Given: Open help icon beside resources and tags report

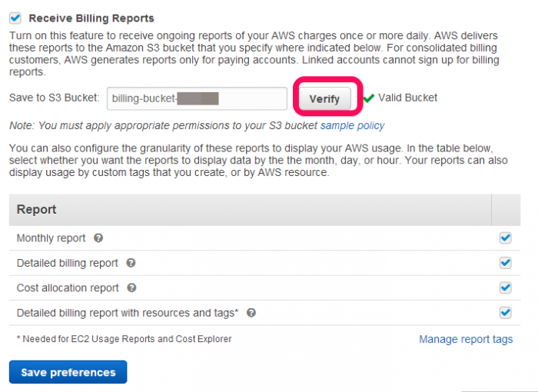Looking at the screenshot, I should click(251, 313).
